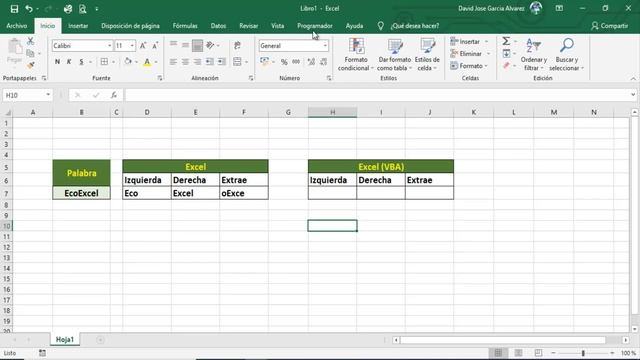Open Estilos de celda gallery
The image size is (640, 360).
coord(427,55)
